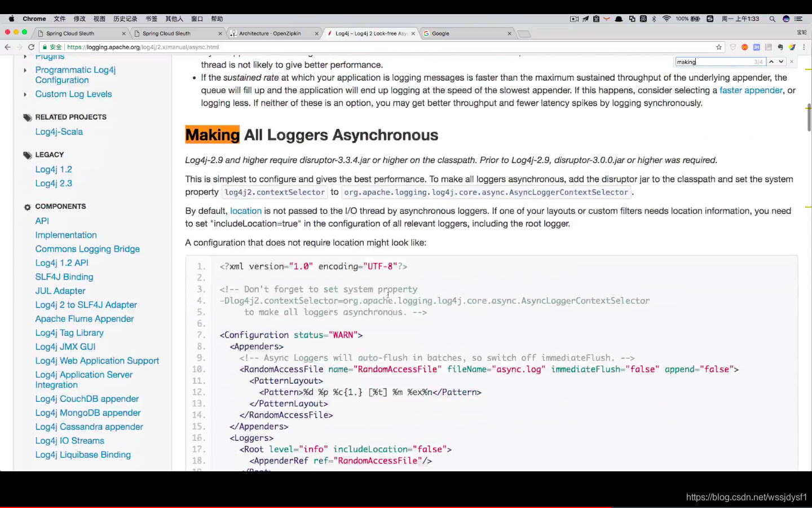Viewport: 812px width, 508px height.
Task: Open the 帮助 menu
Action: coord(217,19)
